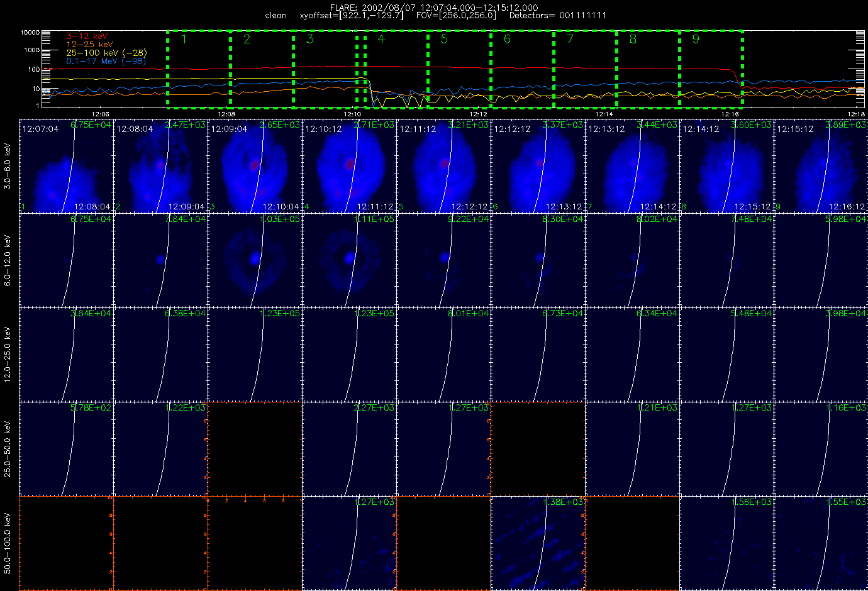Image resolution: width=868 pixels, height=591 pixels.
Task: Click the red 3-12 keV legend entry
Action: [x=87, y=36]
